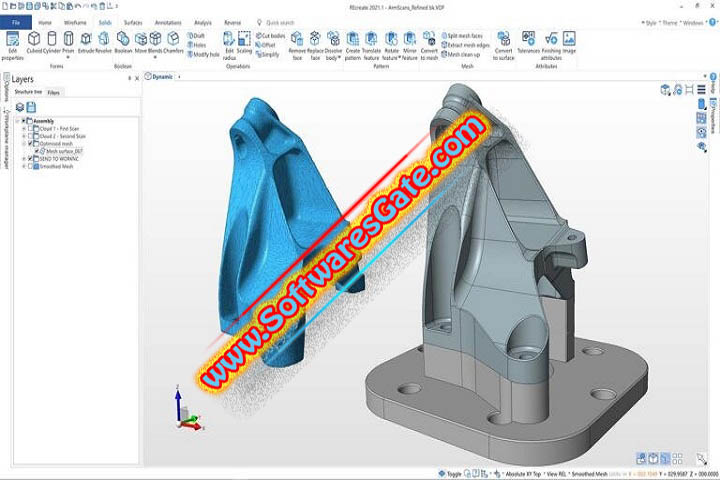The image size is (720, 480).
Task: Expand the Smoothed Mesh tree node
Action: pos(24,167)
